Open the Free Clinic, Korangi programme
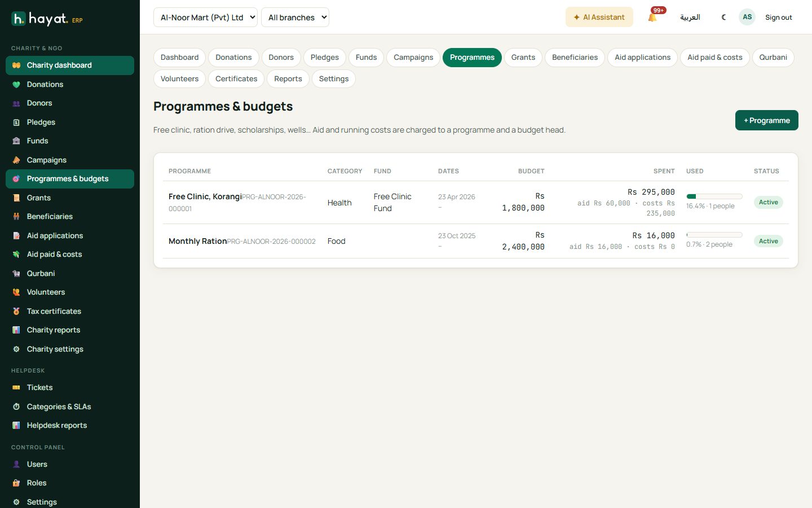 pyautogui.click(x=205, y=196)
